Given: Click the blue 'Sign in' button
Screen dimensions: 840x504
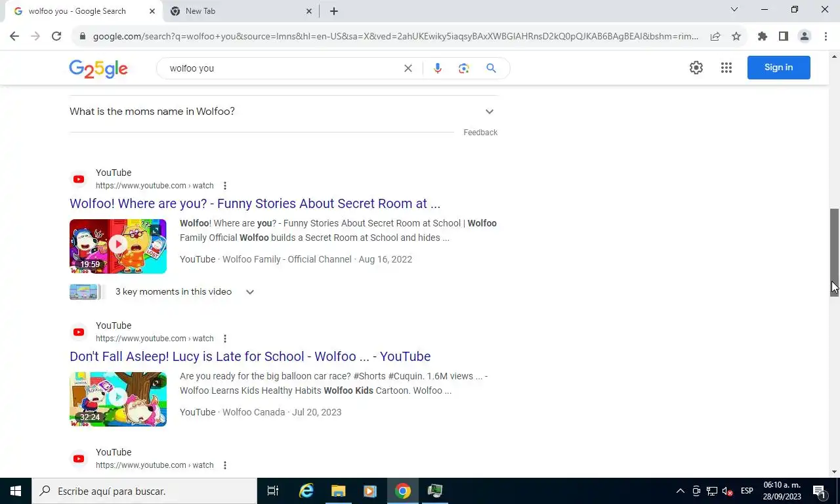Looking at the screenshot, I should (778, 68).
